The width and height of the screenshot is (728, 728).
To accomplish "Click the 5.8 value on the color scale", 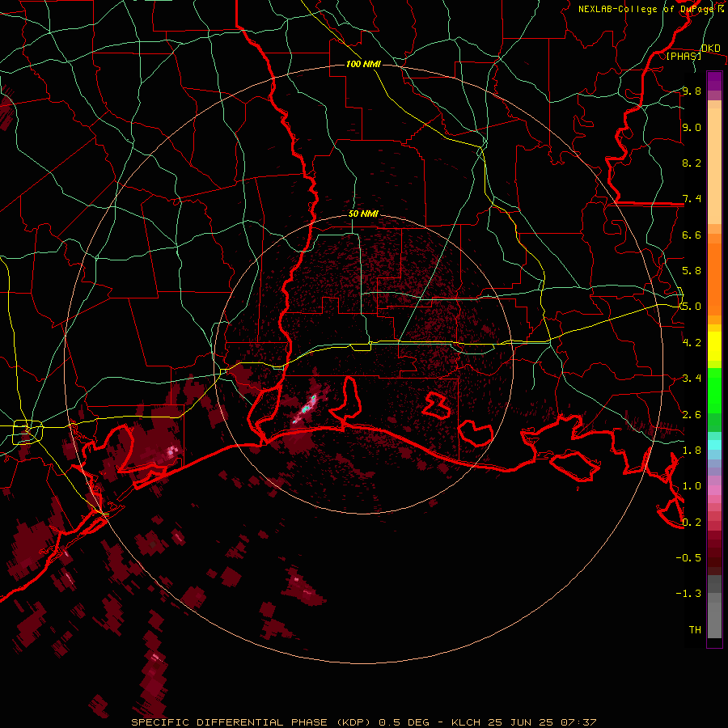I will (692, 271).
